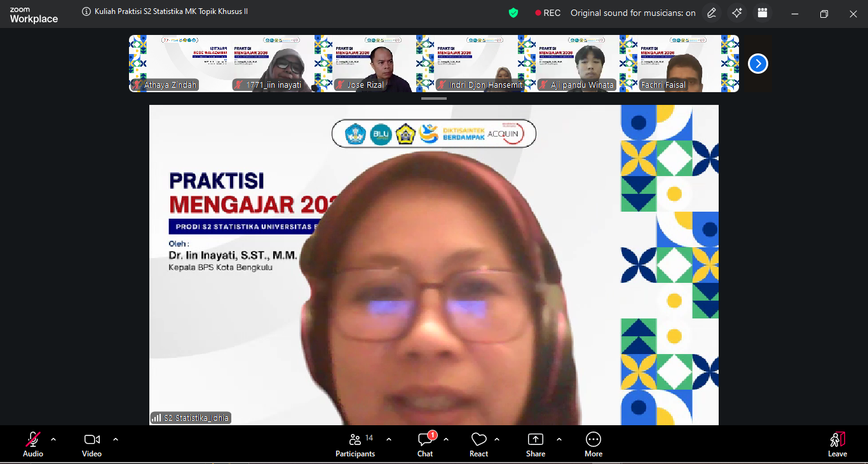Expand the participants options arrow
The image size is (868, 464).
click(389, 439)
